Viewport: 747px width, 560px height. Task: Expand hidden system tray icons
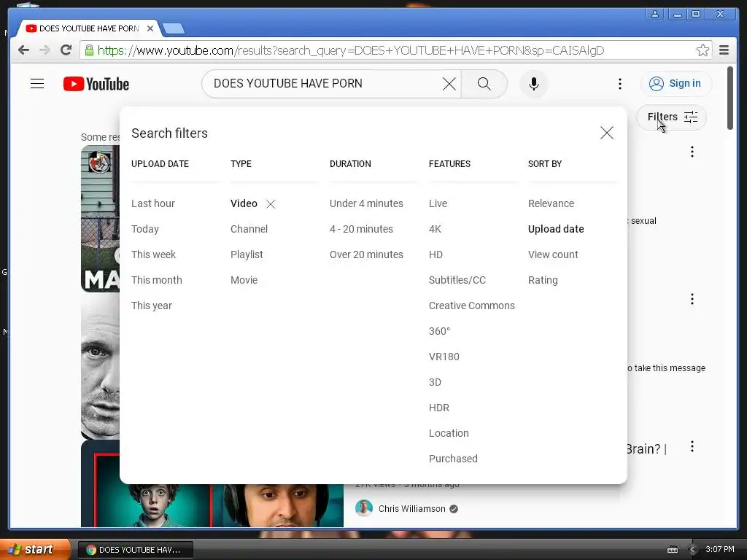pos(692,550)
